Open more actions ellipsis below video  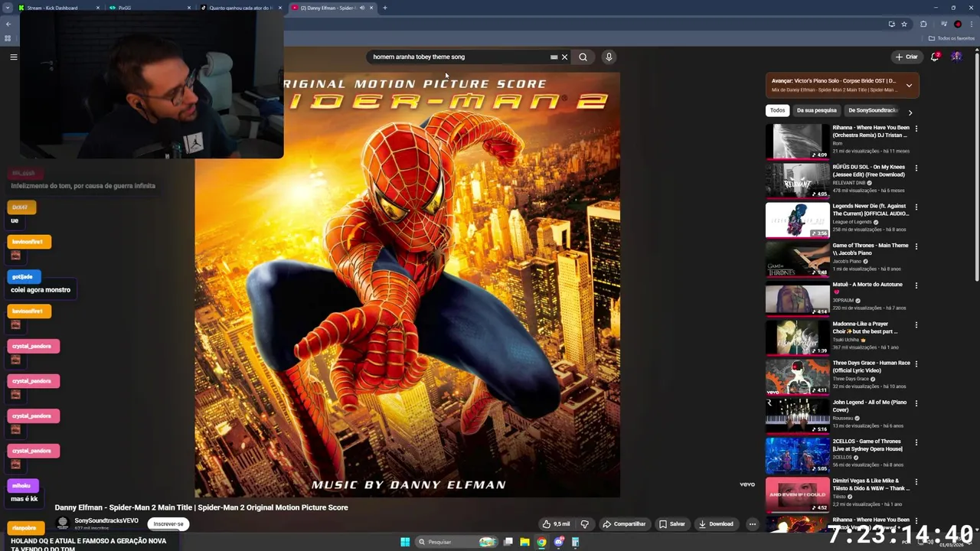pos(753,524)
